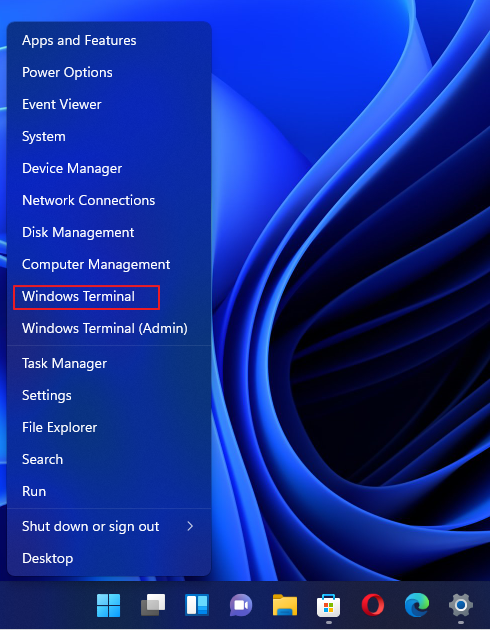Open the Widgets taskbar icon
This screenshot has height=630, width=490.
(x=197, y=605)
